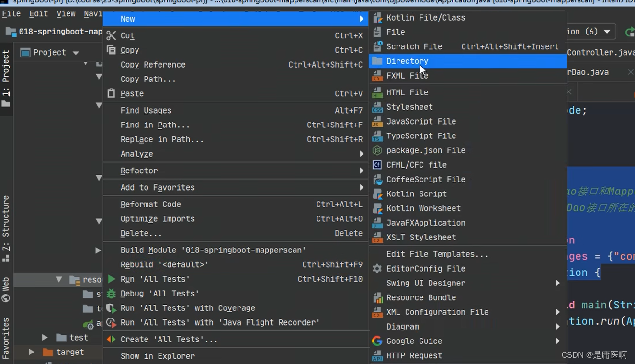Choose Directory from the New submenu
This screenshot has height=364, width=635.
click(468, 61)
